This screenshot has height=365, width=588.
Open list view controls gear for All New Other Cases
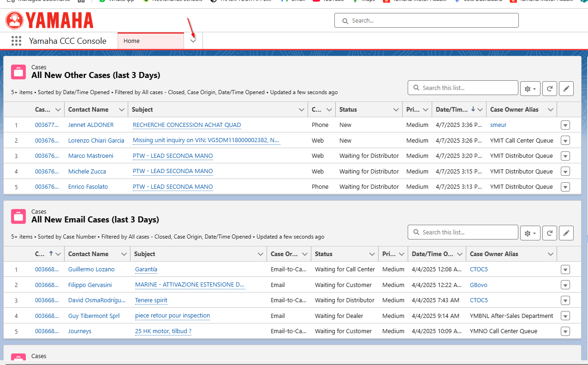(x=530, y=88)
